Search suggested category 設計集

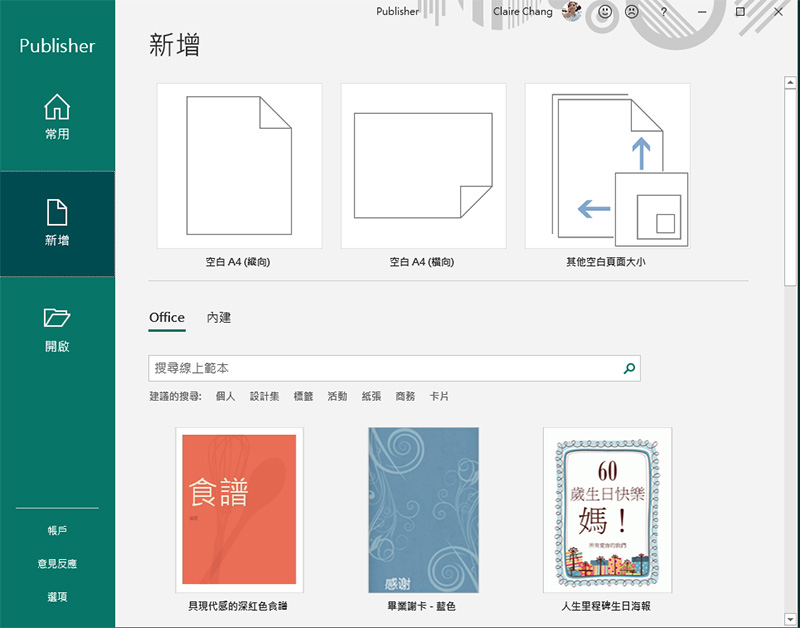264,396
